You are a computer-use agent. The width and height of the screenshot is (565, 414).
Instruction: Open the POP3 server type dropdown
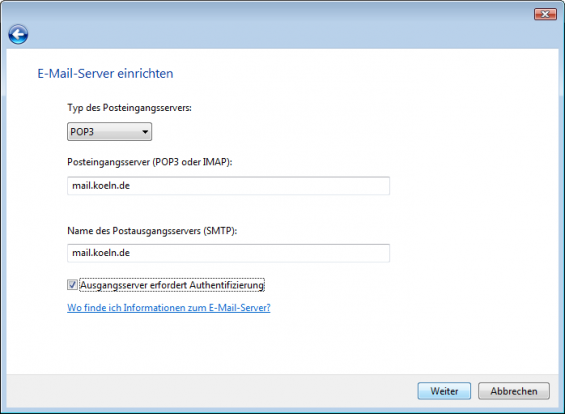(x=109, y=132)
